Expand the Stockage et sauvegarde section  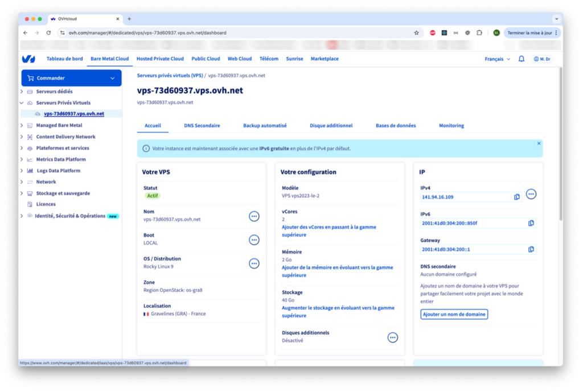(22, 193)
